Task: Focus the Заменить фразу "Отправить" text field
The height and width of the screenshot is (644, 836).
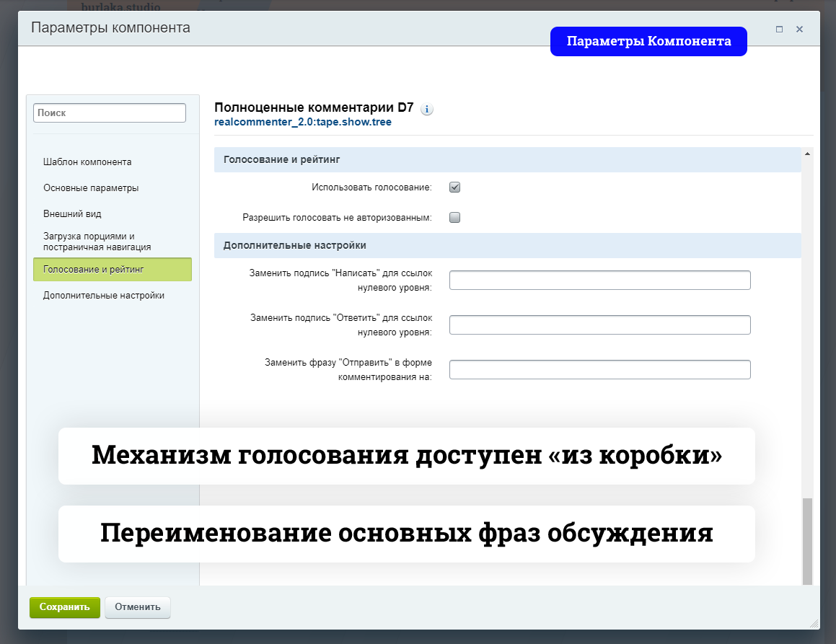Action: point(599,370)
